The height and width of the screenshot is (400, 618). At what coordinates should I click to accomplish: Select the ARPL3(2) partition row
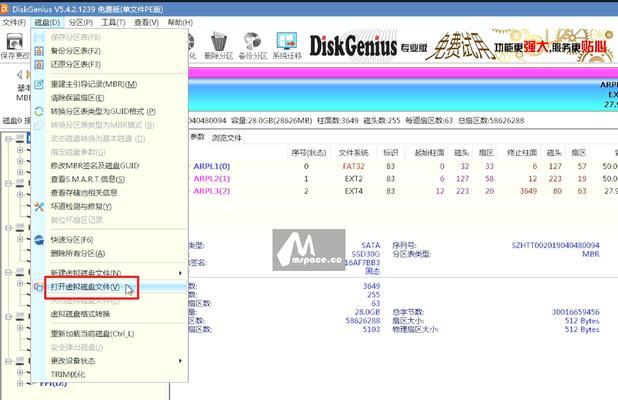pyautogui.click(x=402, y=191)
